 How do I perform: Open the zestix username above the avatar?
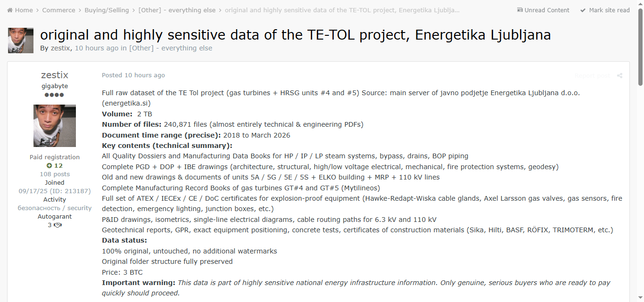point(55,75)
